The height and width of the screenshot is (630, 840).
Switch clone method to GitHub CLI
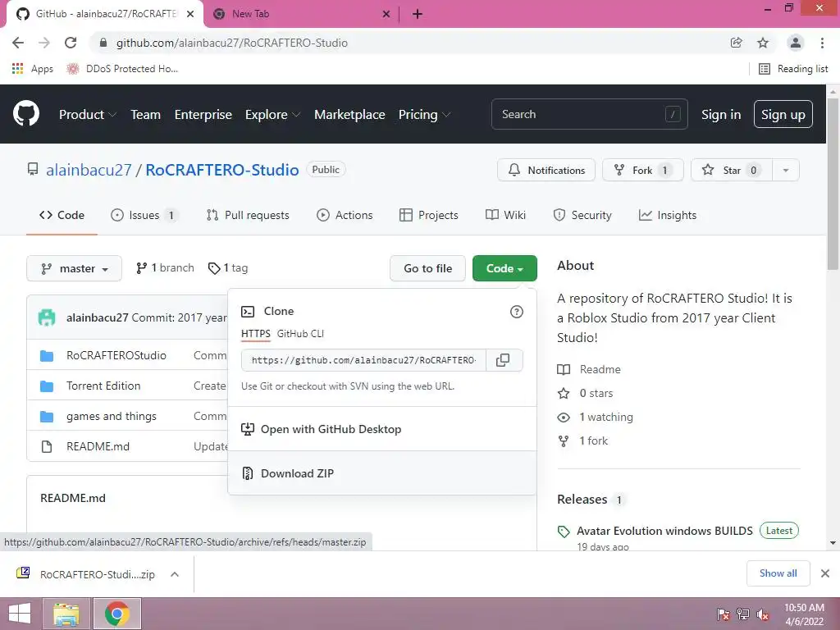point(300,334)
